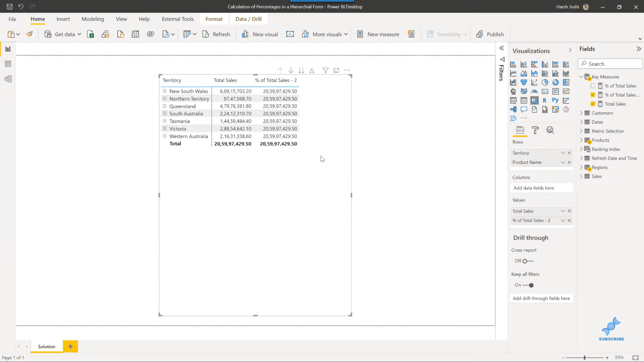The height and width of the screenshot is (362, 644).
Task: Switch to the Modeling ribbon tab
Action: 93,19
